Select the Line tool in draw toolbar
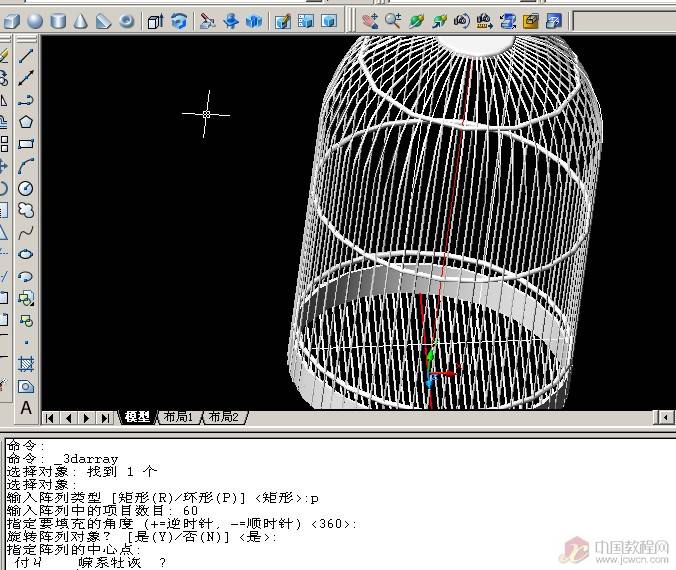Viewport: 676px width, 570px height. [26, 56]
